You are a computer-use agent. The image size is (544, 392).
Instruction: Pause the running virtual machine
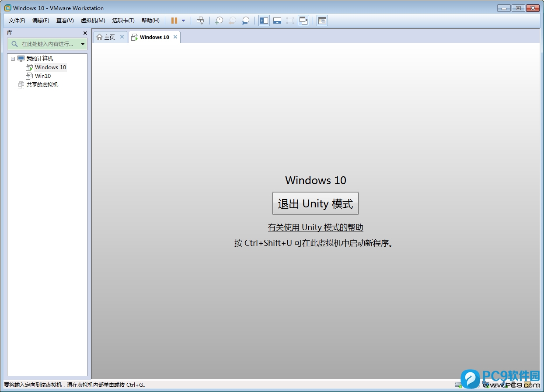click(174, 21)
